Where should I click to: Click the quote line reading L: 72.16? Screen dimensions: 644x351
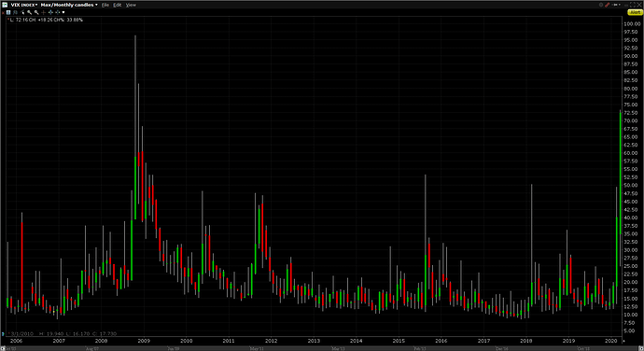point(46,20)
